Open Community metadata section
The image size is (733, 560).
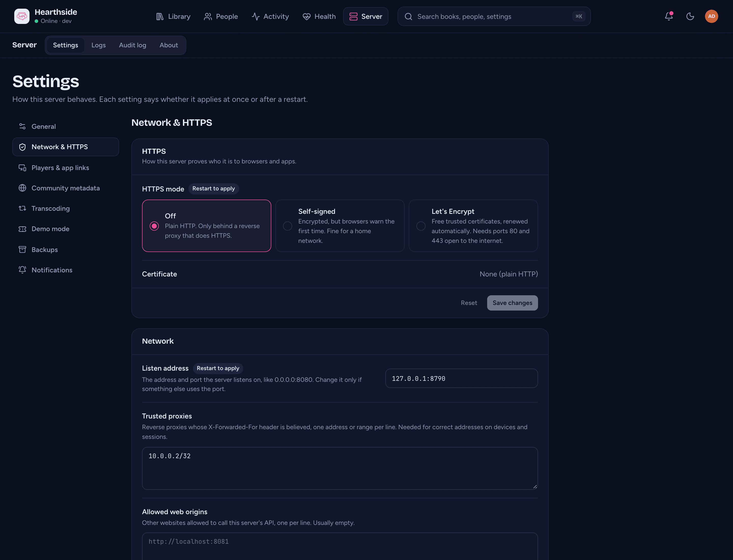[x=66, y=188]
